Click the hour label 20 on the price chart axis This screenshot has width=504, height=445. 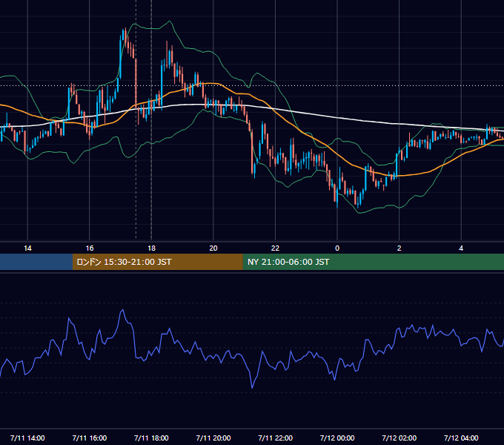[x=213, y=248]
